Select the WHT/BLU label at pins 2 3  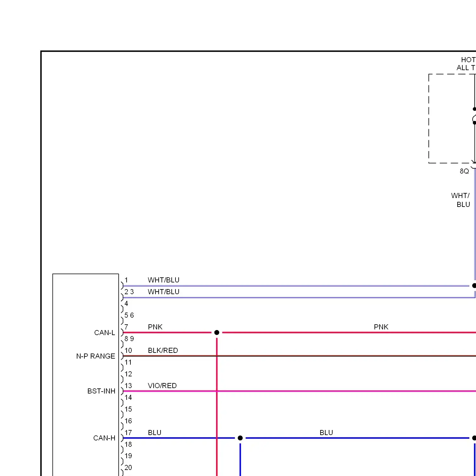click(x=163, y=292)
